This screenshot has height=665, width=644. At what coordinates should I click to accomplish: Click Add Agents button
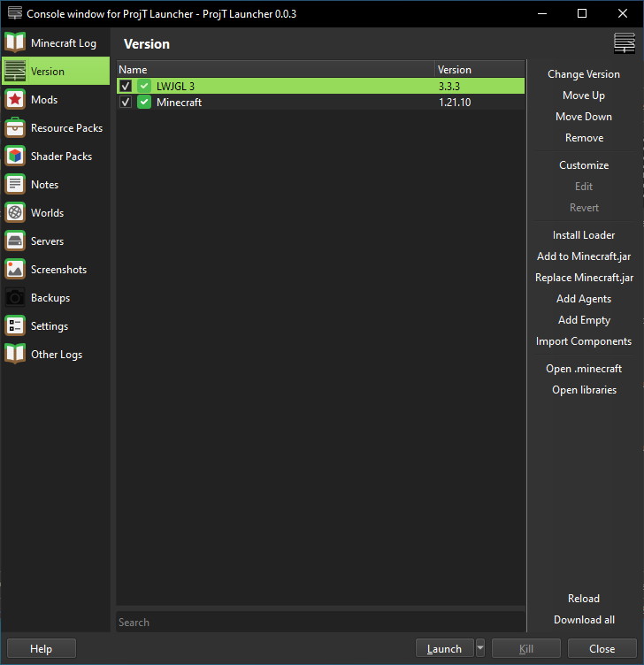click(584, 299)
